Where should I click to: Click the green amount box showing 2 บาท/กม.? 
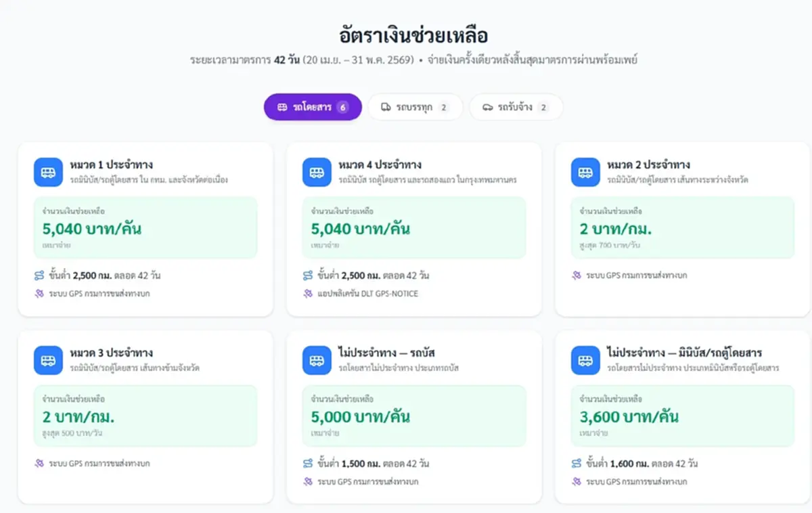pyautogui.click(x=681, y=227)
